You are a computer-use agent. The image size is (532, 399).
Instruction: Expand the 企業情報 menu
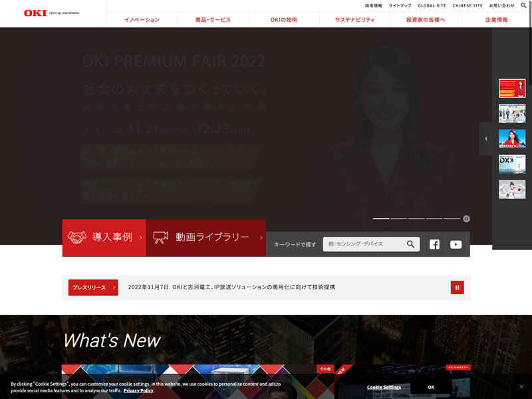point(497,20)
